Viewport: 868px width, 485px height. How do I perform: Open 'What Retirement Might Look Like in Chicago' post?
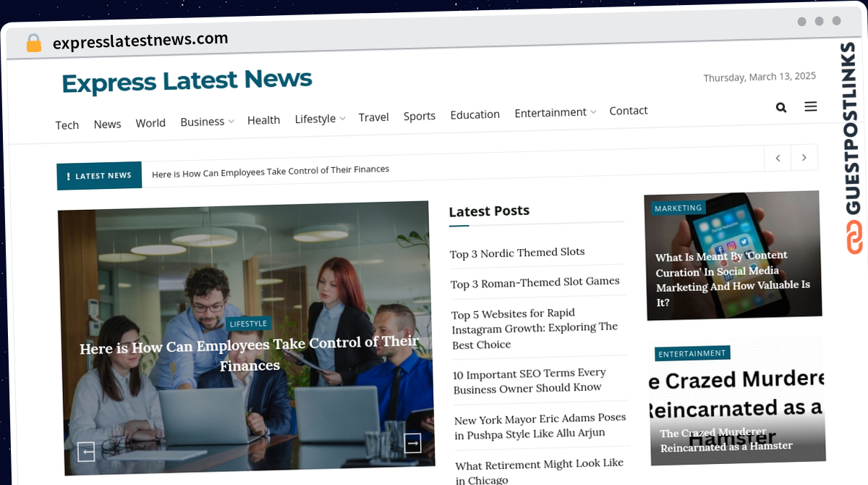(x=540, y=471)
